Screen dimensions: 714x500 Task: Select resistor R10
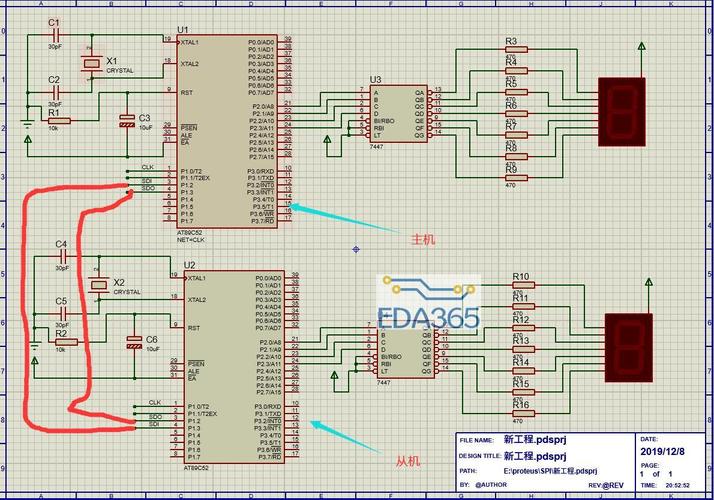pyautogui.click(x=524, y=285)
